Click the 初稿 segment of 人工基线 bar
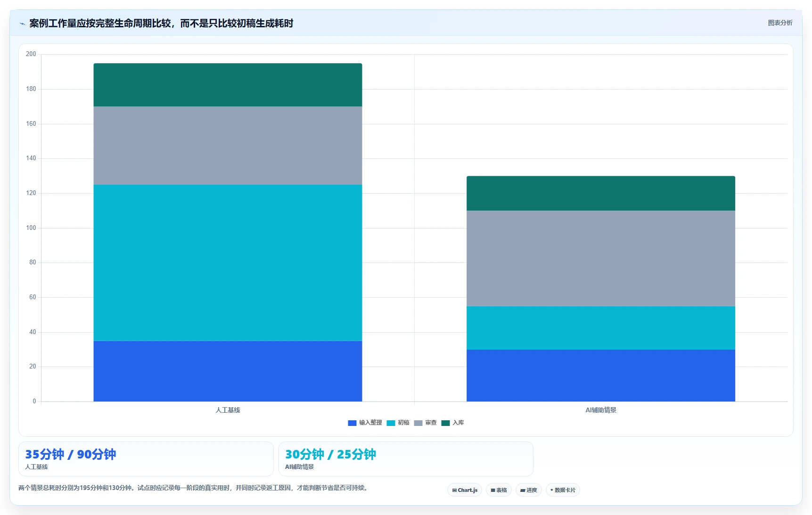This screenshot has width=812, height=515. pos(228,263)
